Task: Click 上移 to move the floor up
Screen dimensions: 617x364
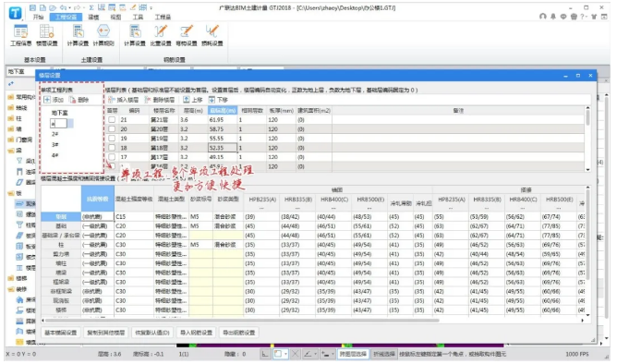Action: point(193,100)
